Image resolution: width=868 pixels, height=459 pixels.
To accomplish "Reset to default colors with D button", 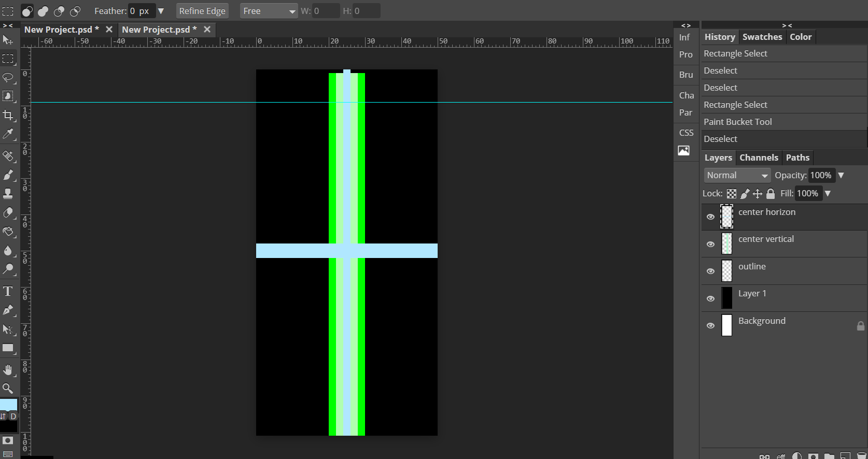I will click(13, 416).
